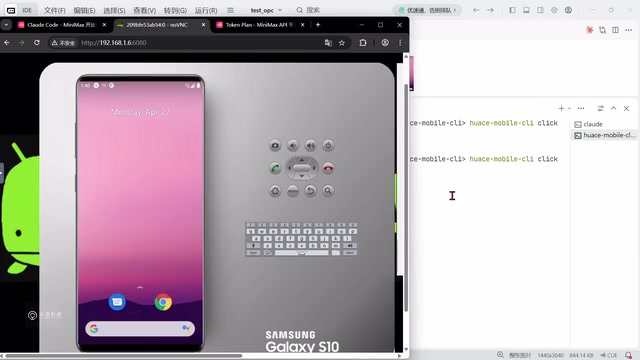Expand the test_opc project dropdown

tap(266, 10)
